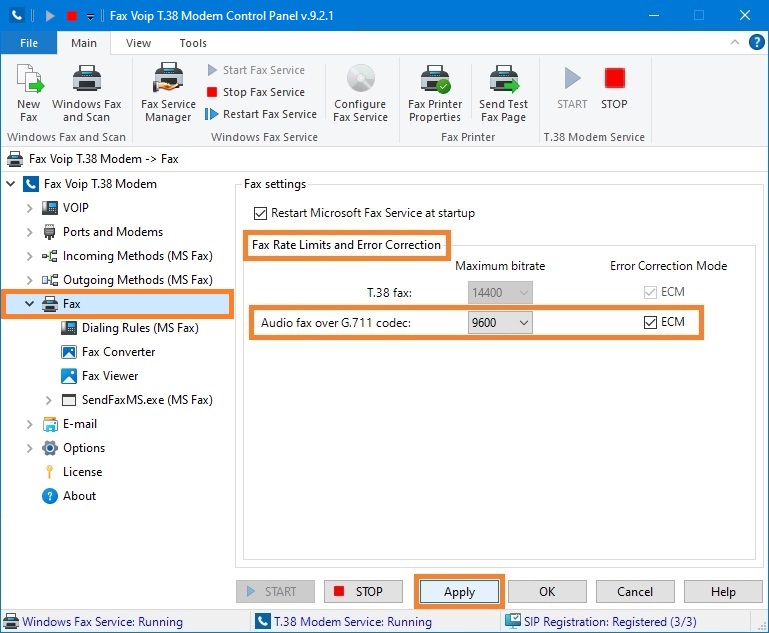Click the help question mark icon in ribbon corner
This screenshot has width=769, height=633.
[x=756, y=42]
